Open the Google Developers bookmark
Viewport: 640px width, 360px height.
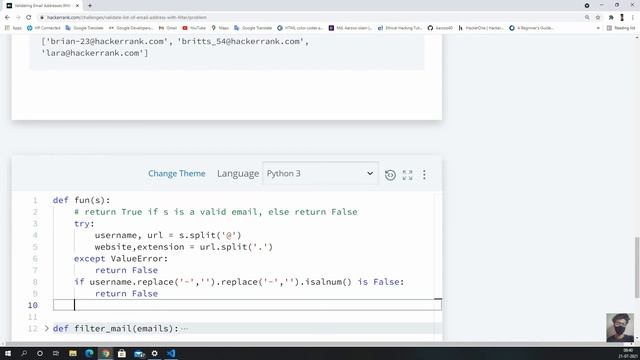[x=131, y=28]
